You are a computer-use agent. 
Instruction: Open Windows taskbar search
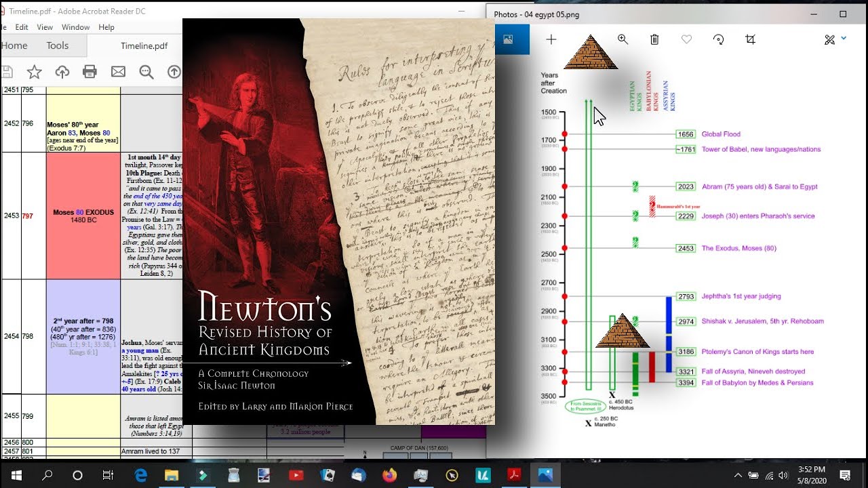[47, 475]
